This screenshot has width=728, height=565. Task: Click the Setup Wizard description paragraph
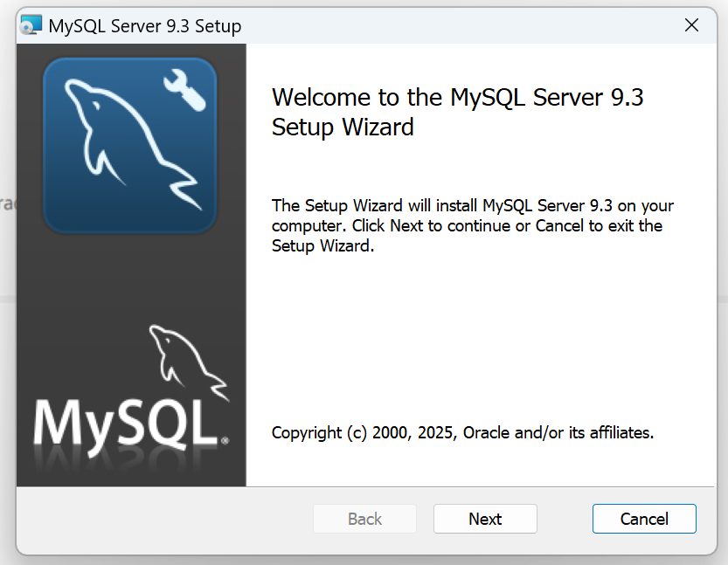472,226
